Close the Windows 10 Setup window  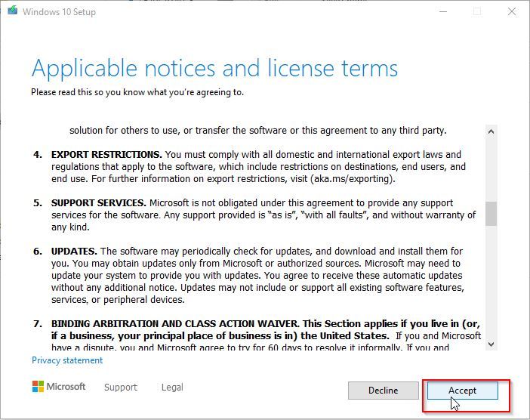click(512, 11)
